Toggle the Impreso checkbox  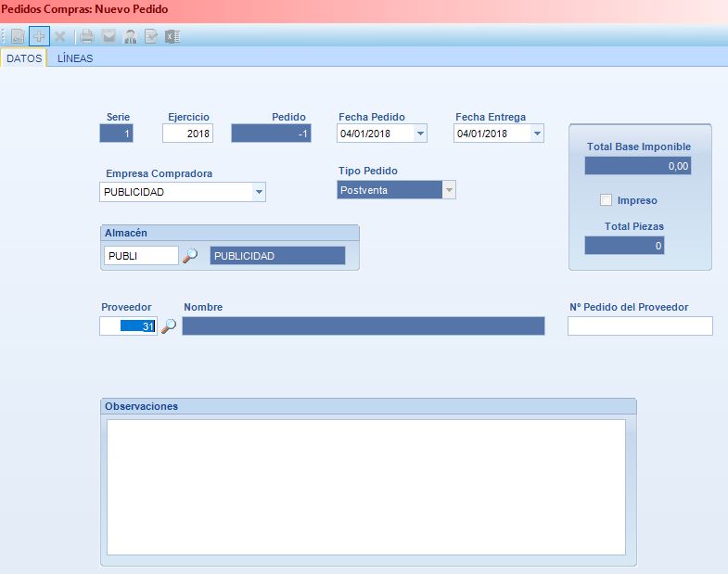[607, 200]
